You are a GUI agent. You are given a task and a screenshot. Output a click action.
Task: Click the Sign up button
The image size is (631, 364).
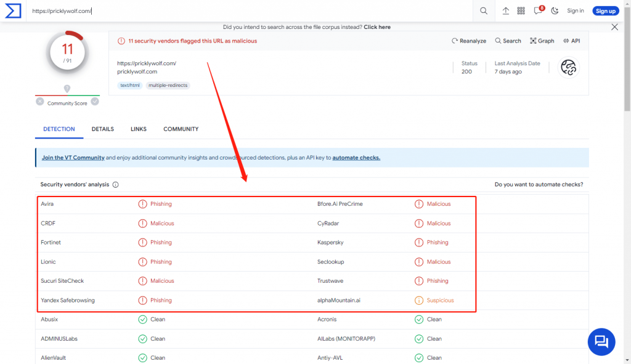[x=605, y=11]
